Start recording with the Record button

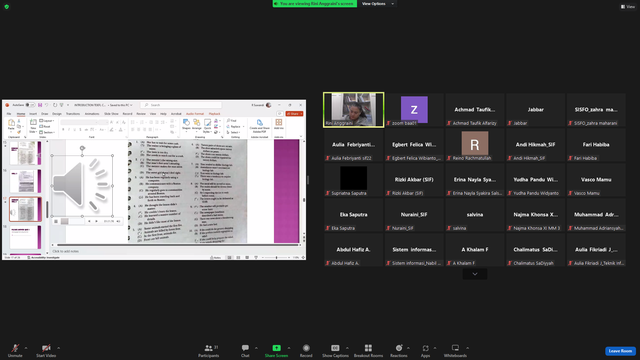coord(306,350)
